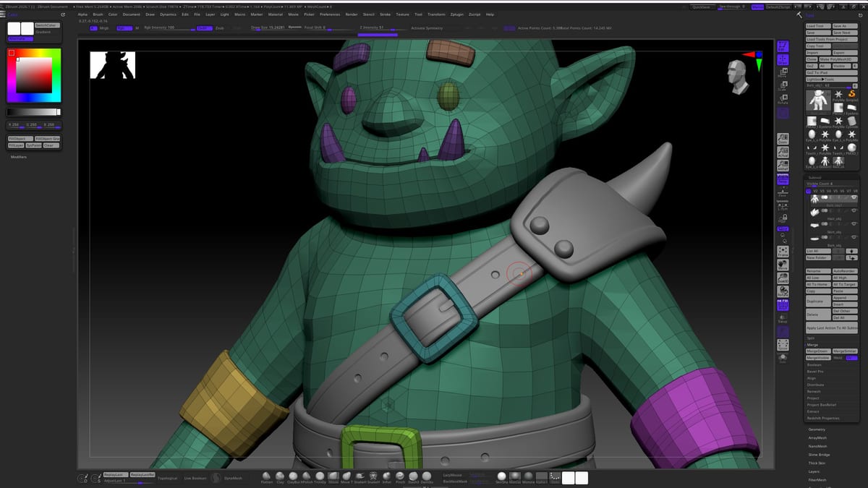
Task: Click the QuickSave button
Action: [x=701, y=7]
